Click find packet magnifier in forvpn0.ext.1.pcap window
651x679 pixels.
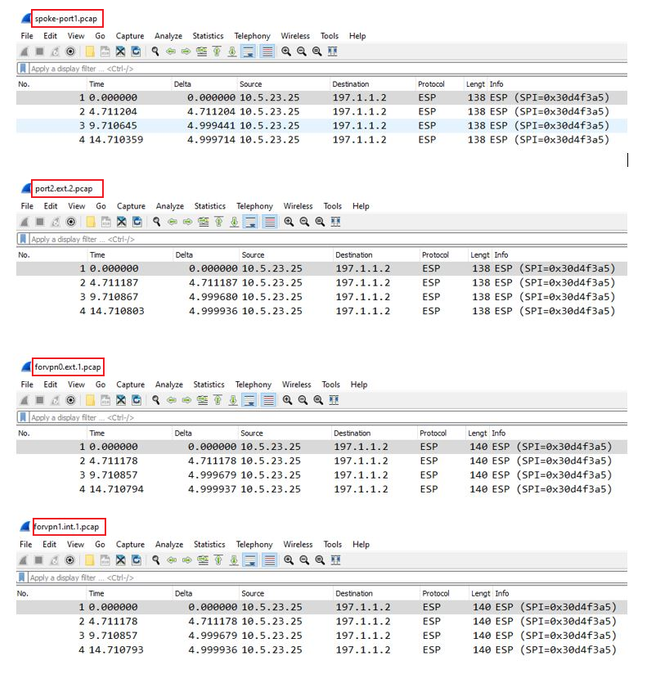pyautogui.click(x=156, y=400)
